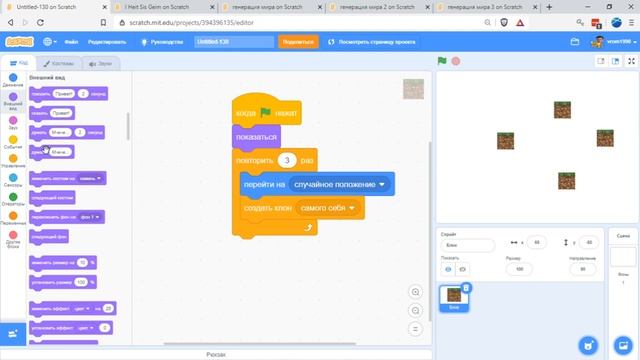Open the Sensing blocks category
The height and width of the screenshot is (360, 640).
[13, 180]
